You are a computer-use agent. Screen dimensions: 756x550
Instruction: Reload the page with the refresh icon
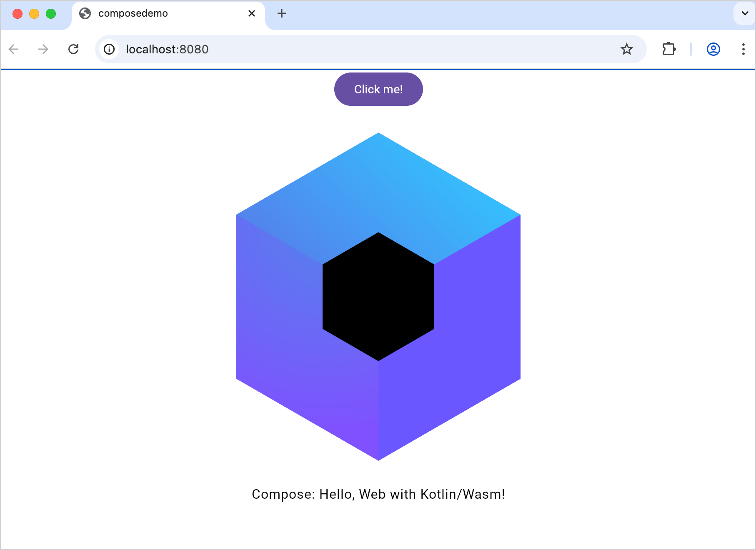[x=73, y=49]
